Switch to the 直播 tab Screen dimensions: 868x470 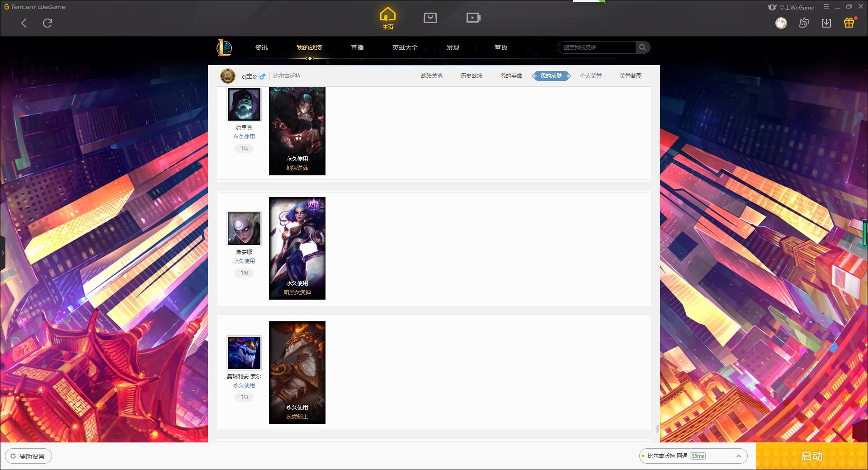coord(357,47)
